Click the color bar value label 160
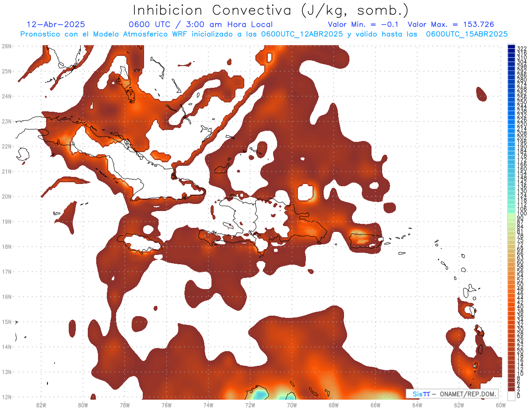This screenshot has height=411, width=532. pyautogui.click(x=522, y=169)
